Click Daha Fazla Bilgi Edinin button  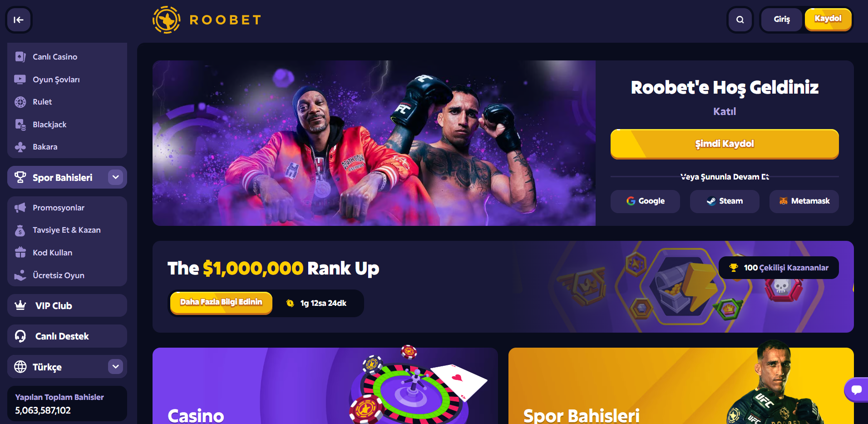(x=221, y=303)
